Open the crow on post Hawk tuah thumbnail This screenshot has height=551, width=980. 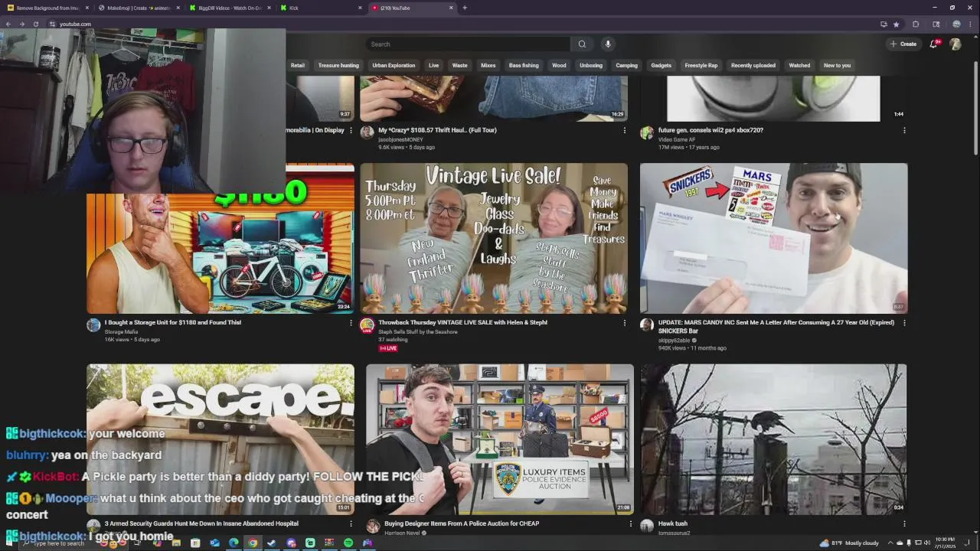click(x=774, y=439)
